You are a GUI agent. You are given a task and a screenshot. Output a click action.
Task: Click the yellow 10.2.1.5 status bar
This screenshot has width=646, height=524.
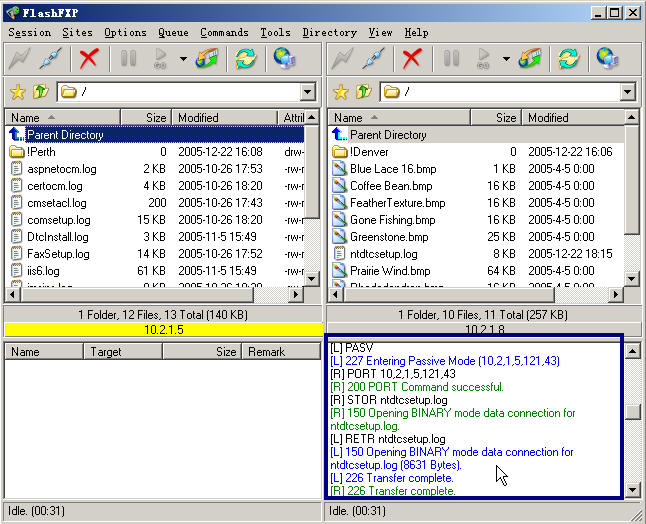point(164,330)
